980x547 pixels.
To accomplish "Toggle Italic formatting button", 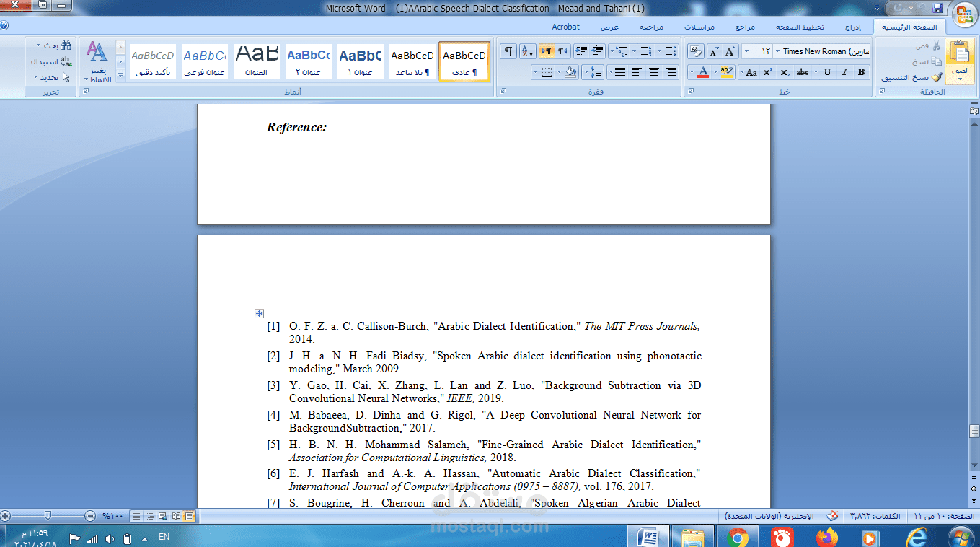I will click(843, 72).
